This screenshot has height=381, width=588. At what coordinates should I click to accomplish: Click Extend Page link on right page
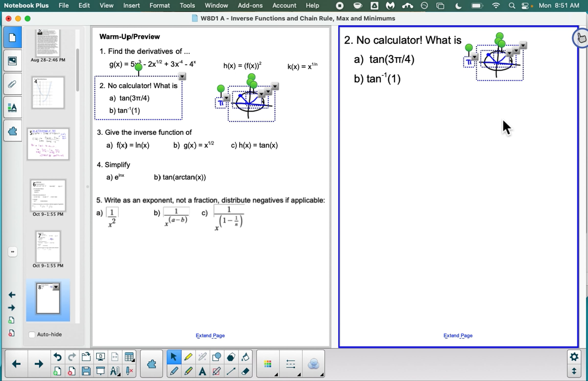click(x=458, y=335)
